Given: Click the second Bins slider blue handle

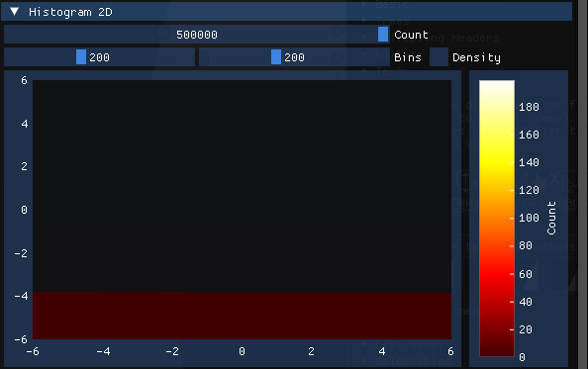Looking at the screenshot, I should click(276, 57).
